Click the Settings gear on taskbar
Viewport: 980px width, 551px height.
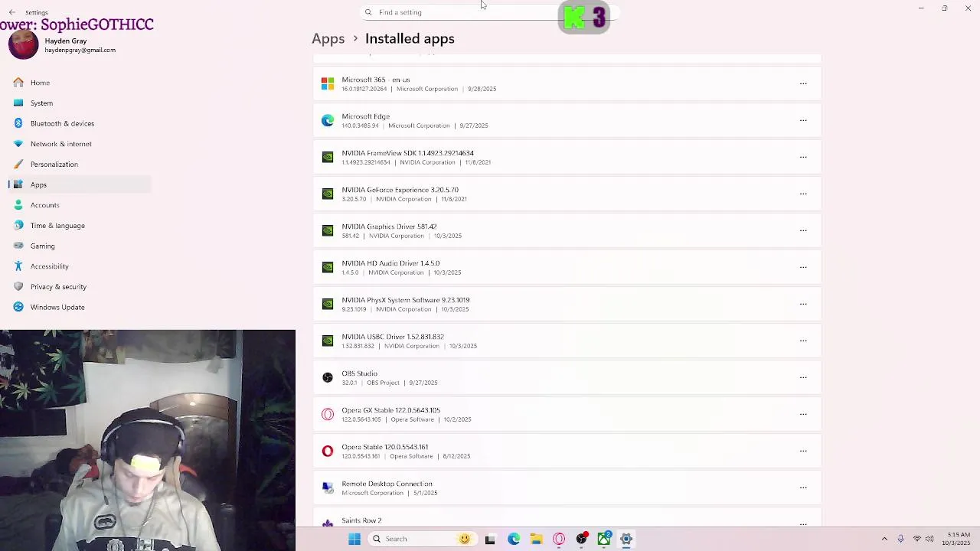click(626, 539)
